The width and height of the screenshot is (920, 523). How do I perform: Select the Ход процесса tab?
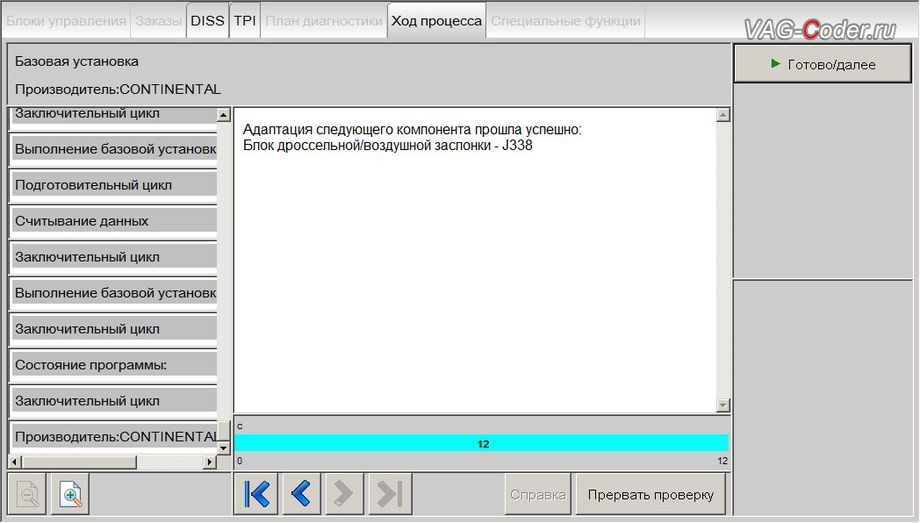437,21
